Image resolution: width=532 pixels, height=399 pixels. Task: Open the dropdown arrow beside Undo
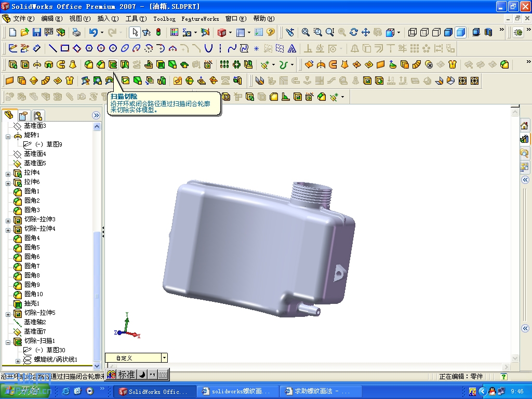tap(102, 32)
